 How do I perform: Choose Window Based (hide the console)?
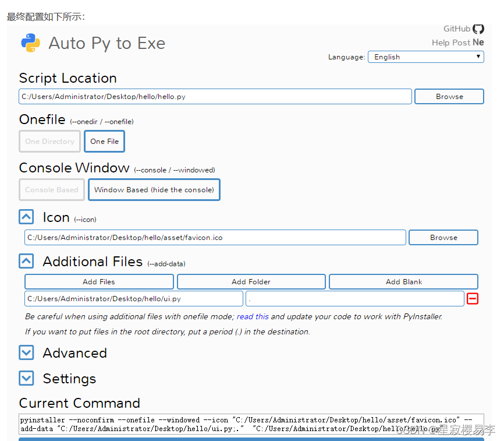click(154, 190)
